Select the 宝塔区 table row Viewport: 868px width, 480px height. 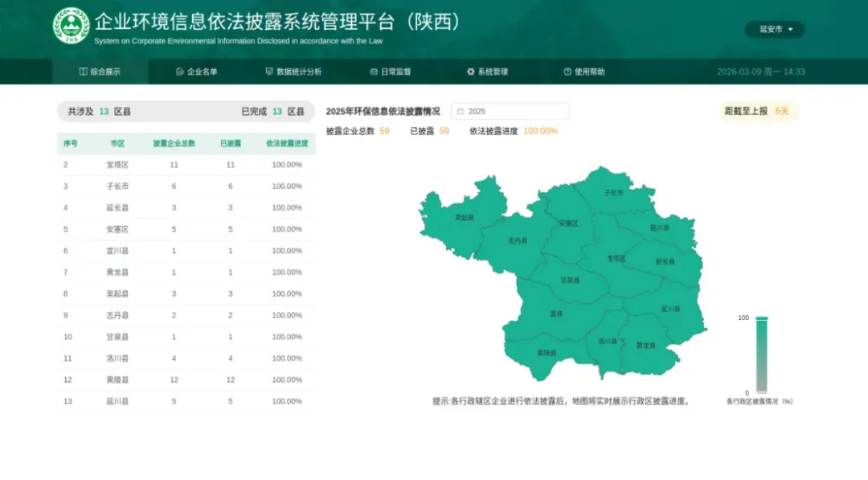[186, 165]
